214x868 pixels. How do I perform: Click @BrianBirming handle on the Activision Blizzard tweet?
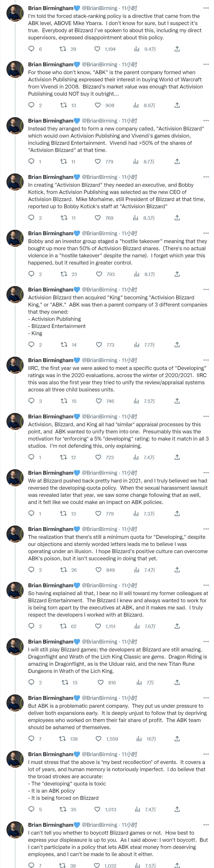(99, 121)
